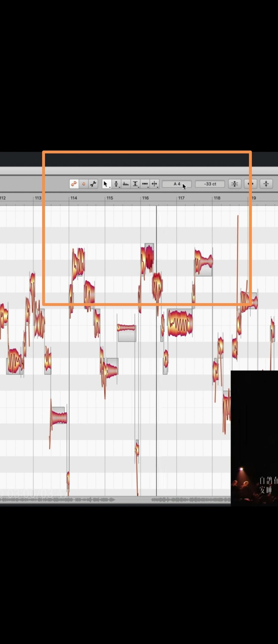Click bar 118 on the ruler

point(217,198)
